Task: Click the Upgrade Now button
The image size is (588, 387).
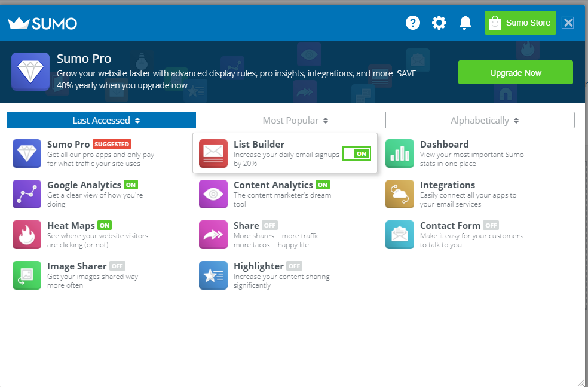Action: pyautogui.click(x=516, y=72)
